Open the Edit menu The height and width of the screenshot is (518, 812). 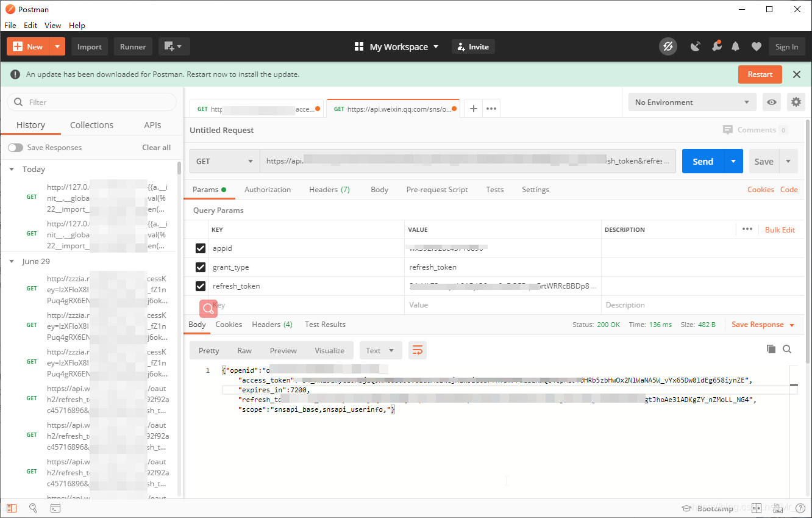[30, 25]
